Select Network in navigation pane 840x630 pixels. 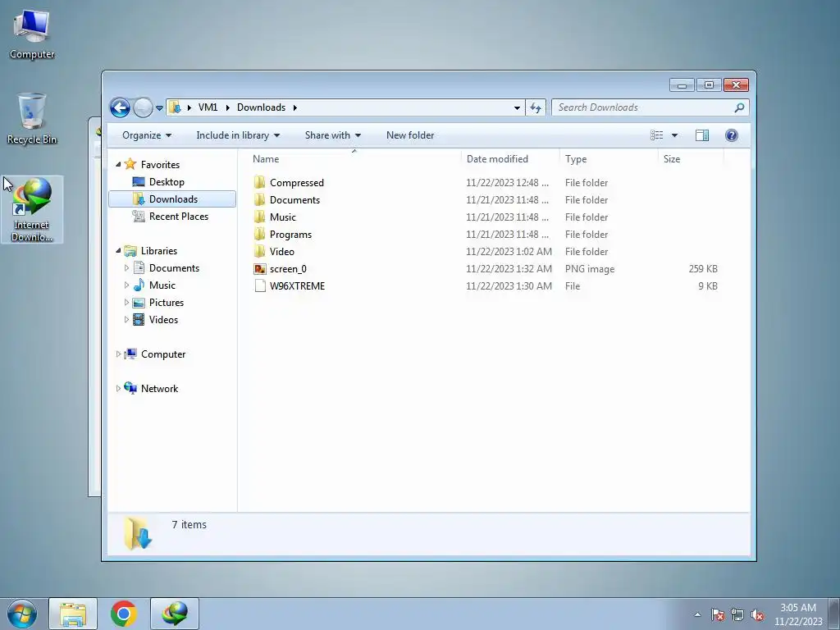click(159, 389)
